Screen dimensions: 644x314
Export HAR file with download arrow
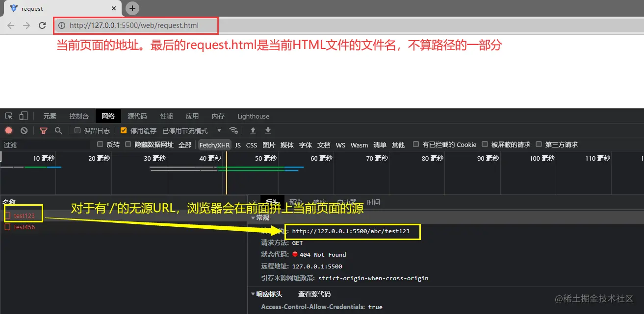click(x=268, y=130)
